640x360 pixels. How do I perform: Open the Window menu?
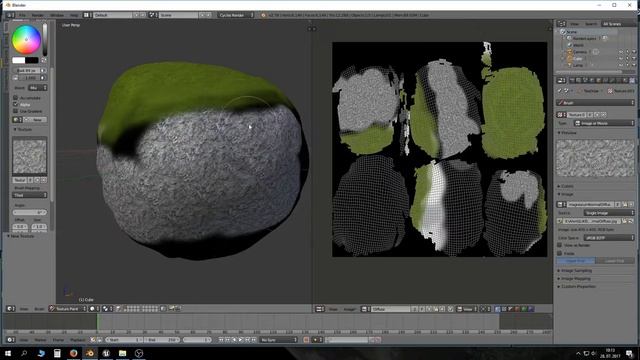pos(57,15)
